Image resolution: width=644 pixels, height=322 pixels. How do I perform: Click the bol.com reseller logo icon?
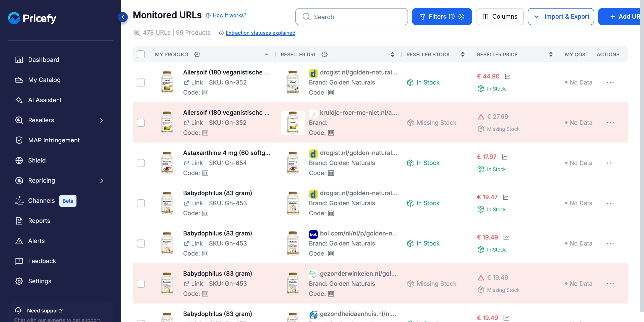[x=313, y=234]
